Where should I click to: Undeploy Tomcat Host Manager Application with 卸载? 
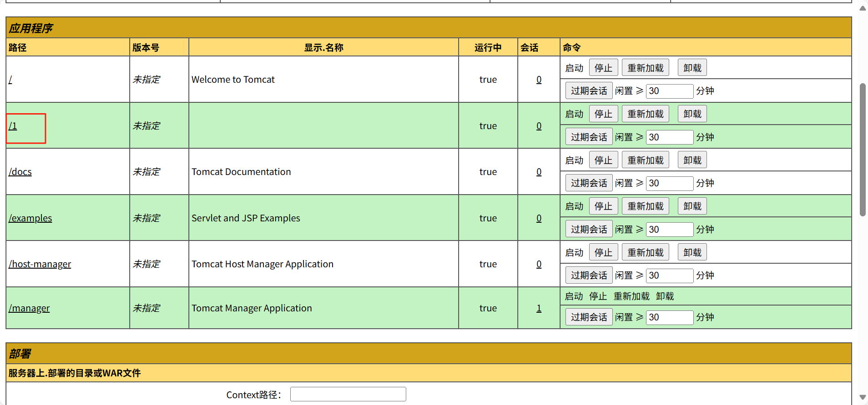coord(692,252)
